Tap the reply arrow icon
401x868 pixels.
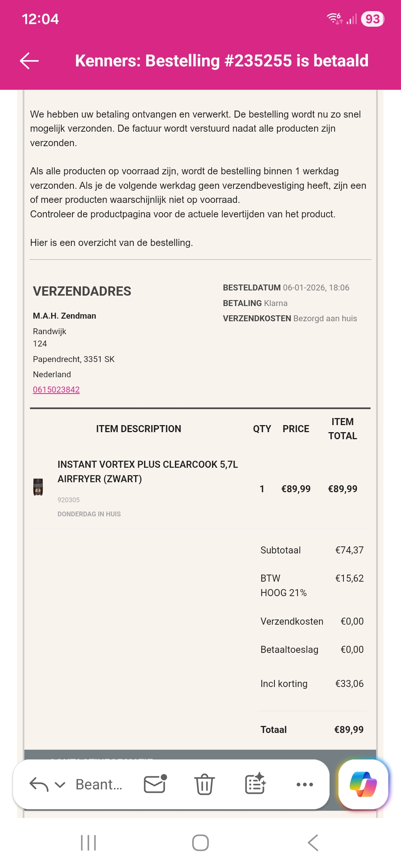[x=39, y=784]
